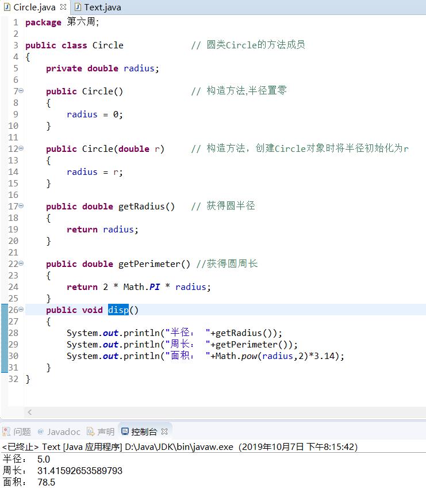Collapse the disp() method fold
This screenshot has height=504, width=426.
(21, 310)
